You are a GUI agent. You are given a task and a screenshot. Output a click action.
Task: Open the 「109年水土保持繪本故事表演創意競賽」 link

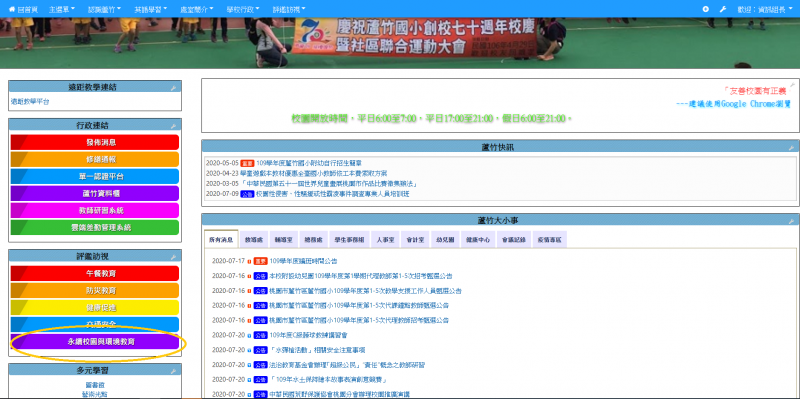click(x=328, y=380)
